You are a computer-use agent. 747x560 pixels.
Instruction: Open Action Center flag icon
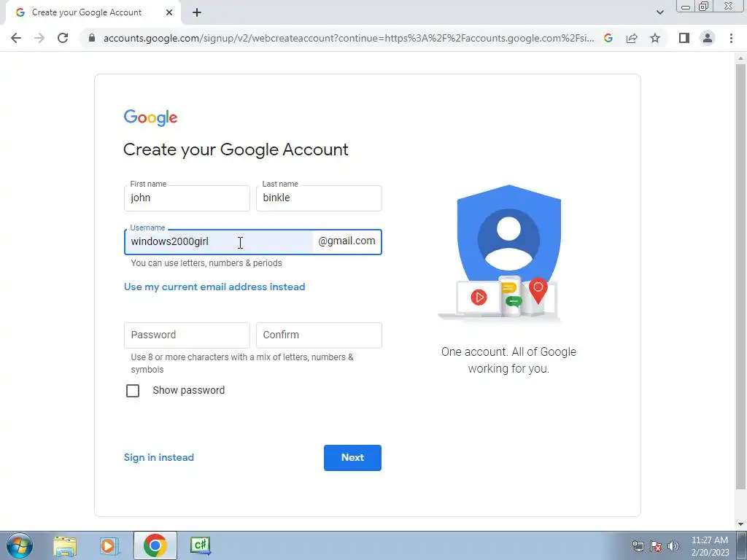tap(656, 546)
